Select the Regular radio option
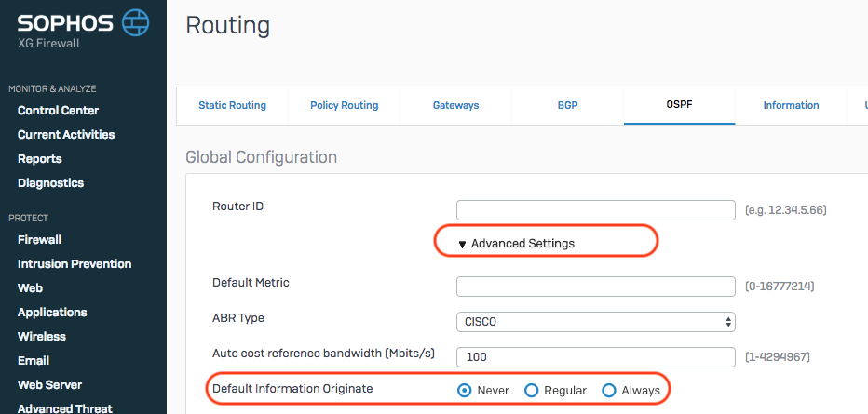The width and height of the screenshot is (868, 414). click(532, 390)
